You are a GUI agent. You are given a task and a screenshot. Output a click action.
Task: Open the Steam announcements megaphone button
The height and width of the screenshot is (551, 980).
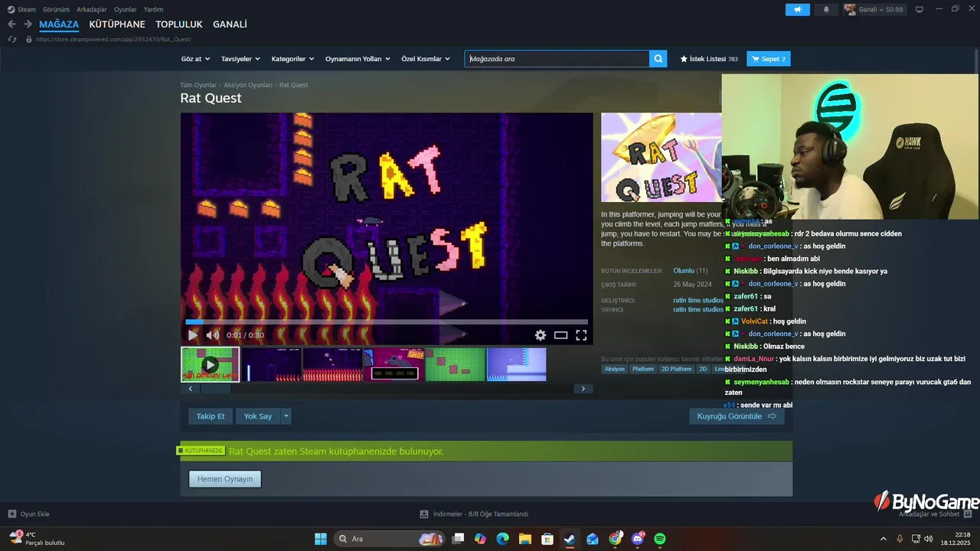coord(797,9)
